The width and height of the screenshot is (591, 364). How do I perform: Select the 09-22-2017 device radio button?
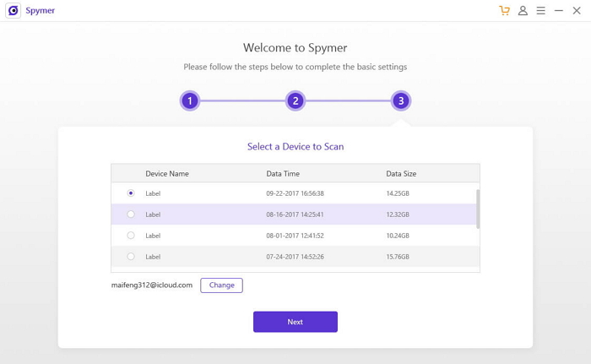(131, 193)
